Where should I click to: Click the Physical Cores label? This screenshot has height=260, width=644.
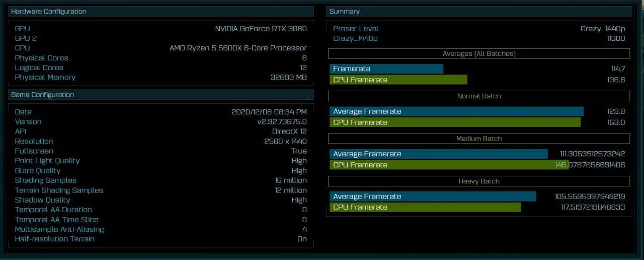pos(41,58)
